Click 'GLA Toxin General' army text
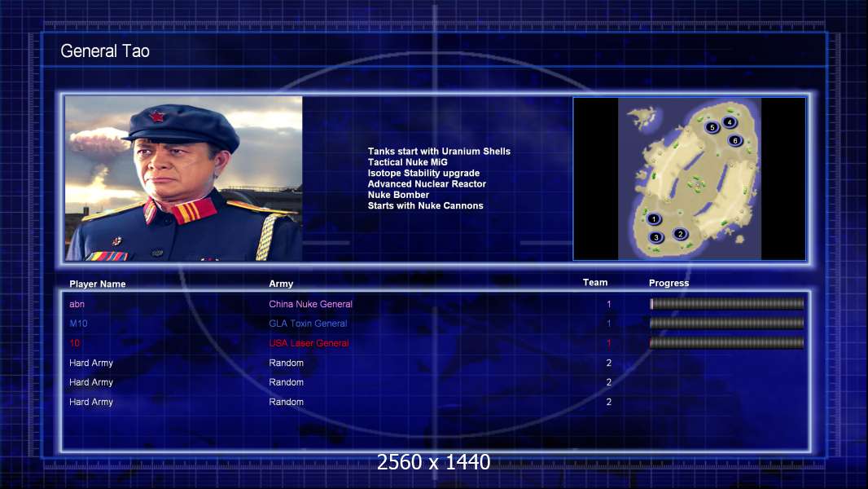The image size is (868, 489). click(308, 324)
